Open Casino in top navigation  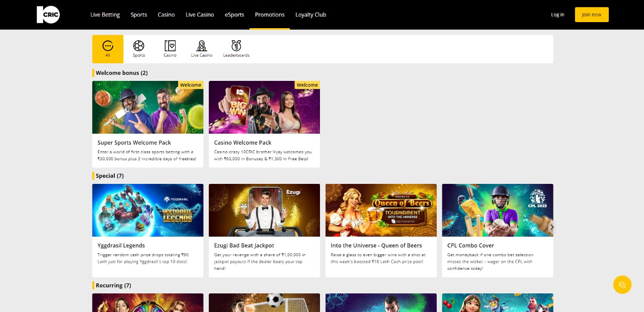point(166,15)
